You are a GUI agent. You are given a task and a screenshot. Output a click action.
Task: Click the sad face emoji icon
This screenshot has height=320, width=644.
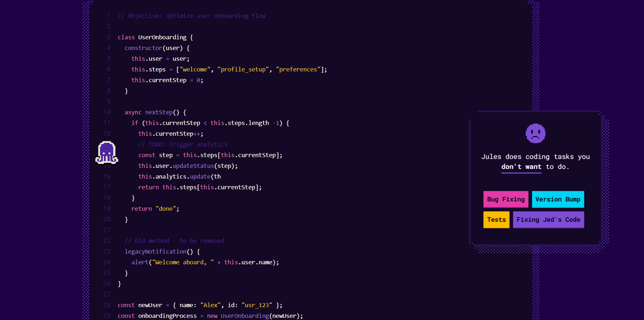535,134
